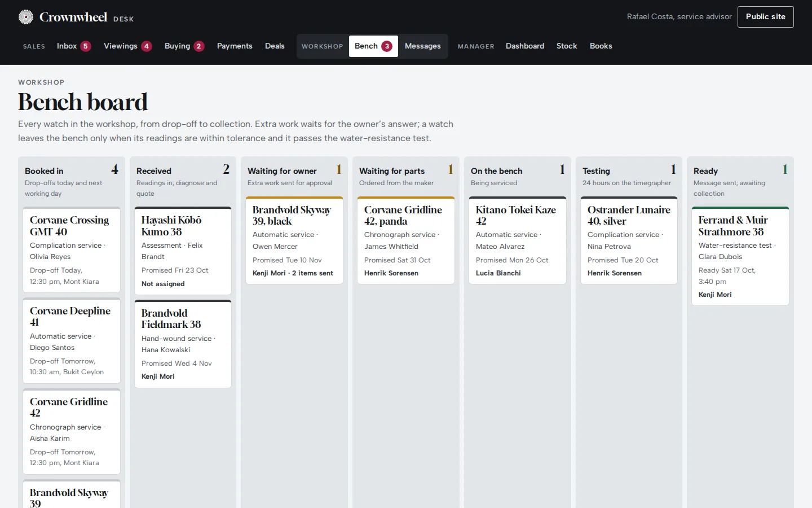Click the Received column heading

point(154,171)
